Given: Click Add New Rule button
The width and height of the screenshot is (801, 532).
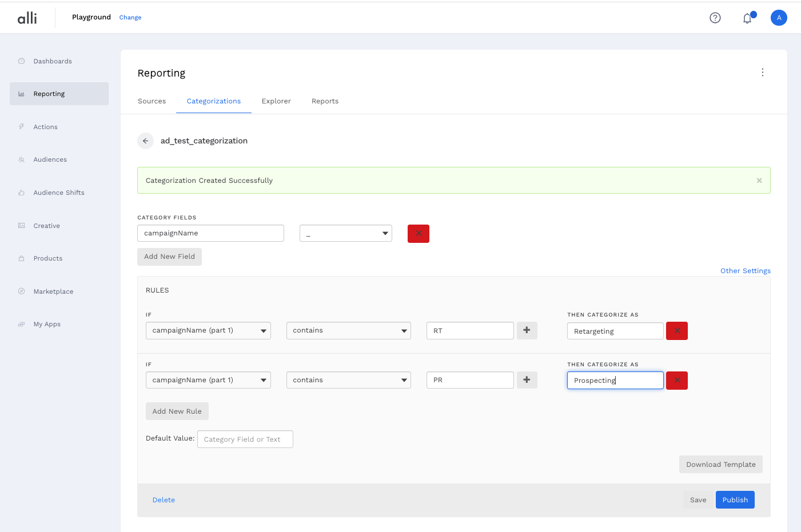Looking at the screenshot, I should [177, 411].
